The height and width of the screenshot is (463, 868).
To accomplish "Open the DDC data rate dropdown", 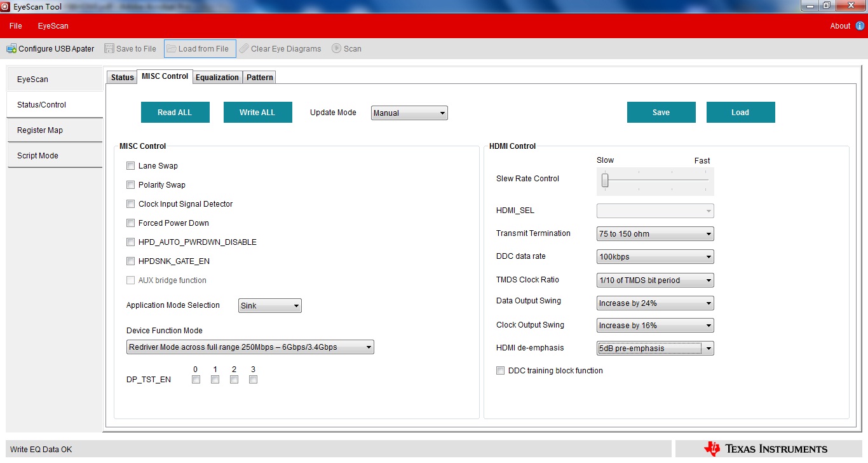I will point(655,257).
